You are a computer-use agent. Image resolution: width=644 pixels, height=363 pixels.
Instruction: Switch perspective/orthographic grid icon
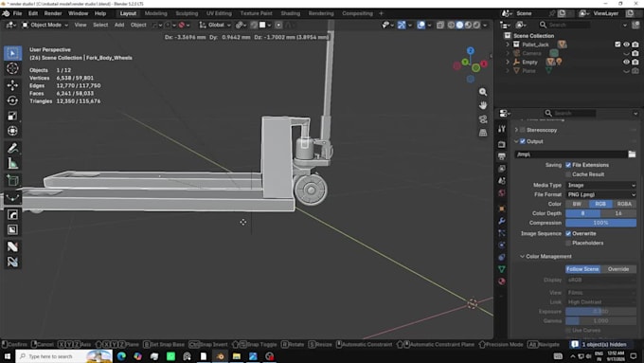(483, 133)
